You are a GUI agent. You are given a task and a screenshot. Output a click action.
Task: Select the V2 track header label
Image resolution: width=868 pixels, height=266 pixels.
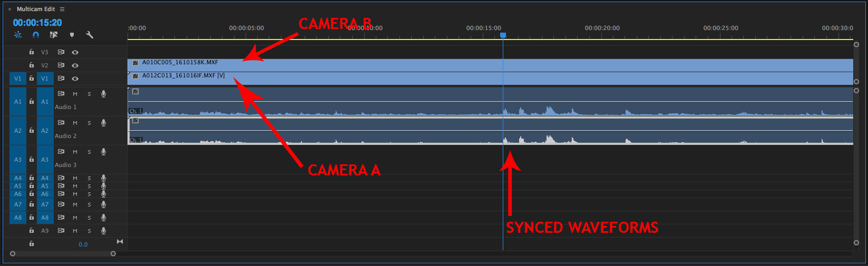point(45,65)
